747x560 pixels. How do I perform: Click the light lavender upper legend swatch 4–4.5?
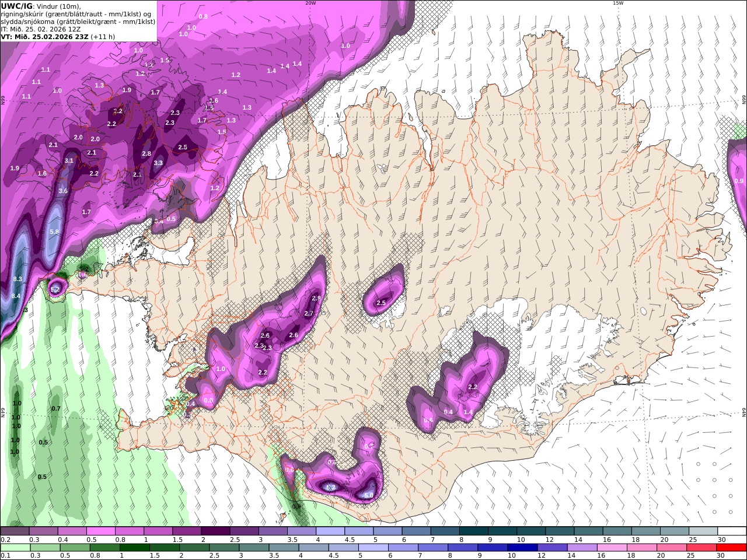(330, 531)
